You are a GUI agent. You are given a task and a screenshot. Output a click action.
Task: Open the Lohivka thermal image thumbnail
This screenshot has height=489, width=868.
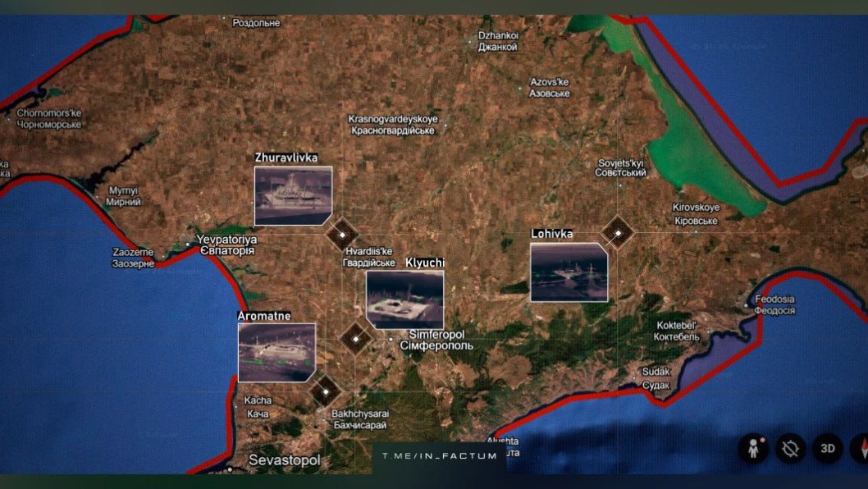[569, 272]
